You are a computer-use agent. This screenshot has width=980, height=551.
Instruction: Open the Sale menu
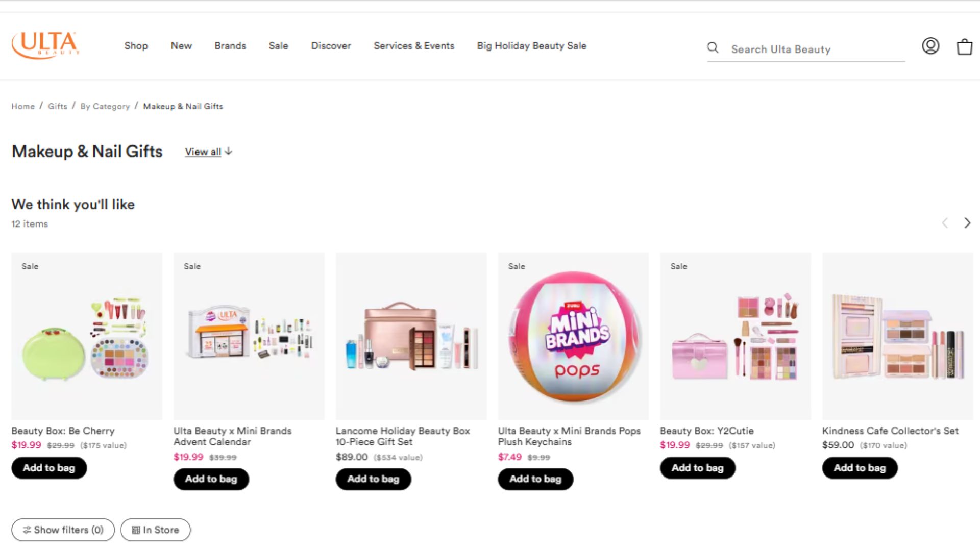pos(279,46)
